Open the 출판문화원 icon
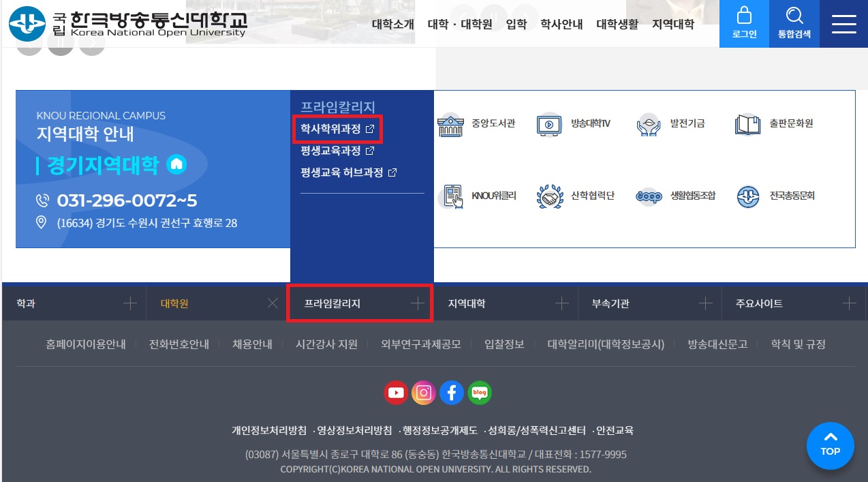The height and width of the screenshot is (482, 868). [x=747, y=125]
